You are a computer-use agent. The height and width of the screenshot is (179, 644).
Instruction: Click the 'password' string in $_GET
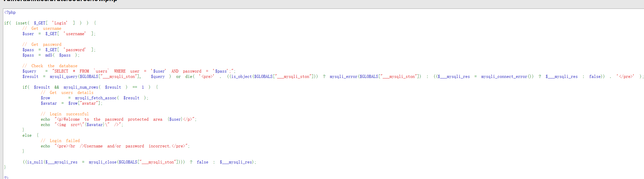pos(74,50)
